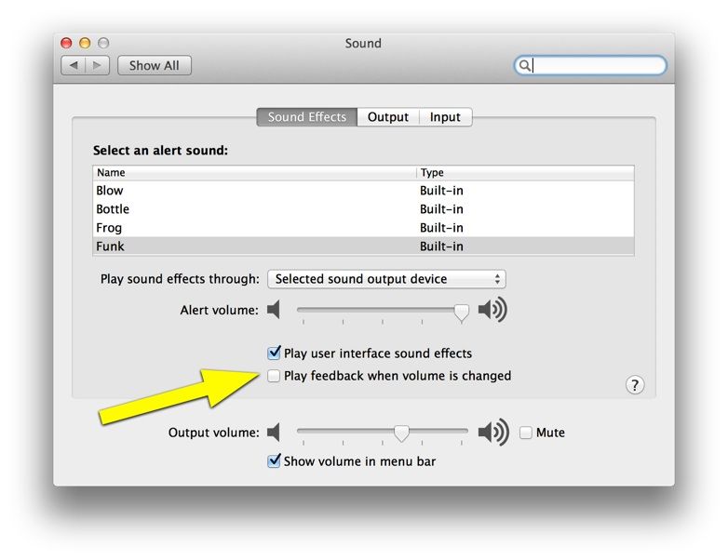Screen dimensions: 728x560
Task: Go forward with the right arrow button
Action: (x=98, y=66)
